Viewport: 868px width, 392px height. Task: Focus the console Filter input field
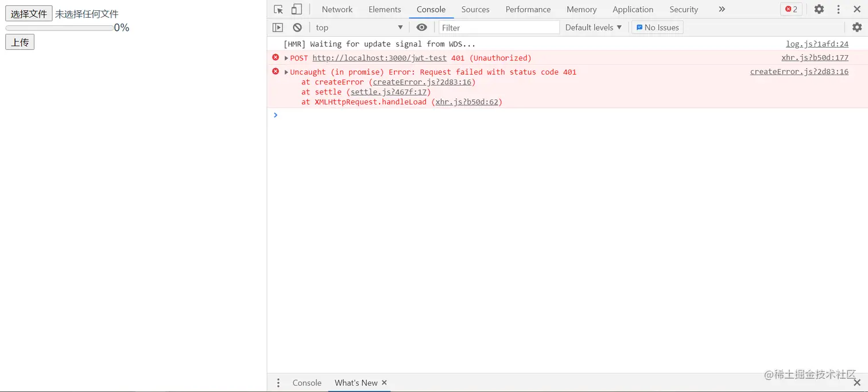click(499, 28)
